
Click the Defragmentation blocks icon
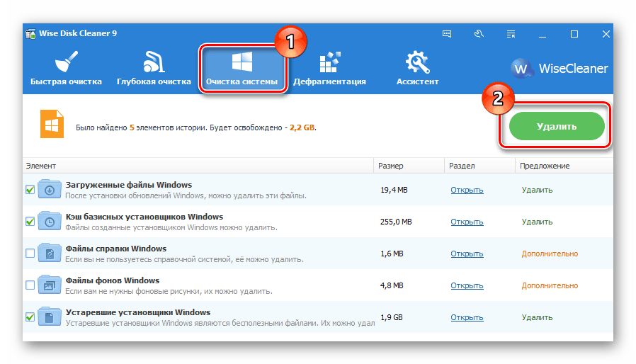pos(329,62)
